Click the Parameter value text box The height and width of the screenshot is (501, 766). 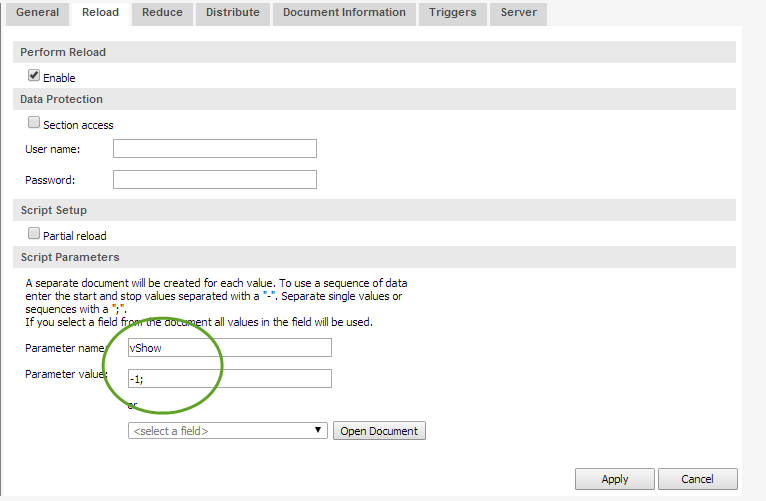point(229,378)
